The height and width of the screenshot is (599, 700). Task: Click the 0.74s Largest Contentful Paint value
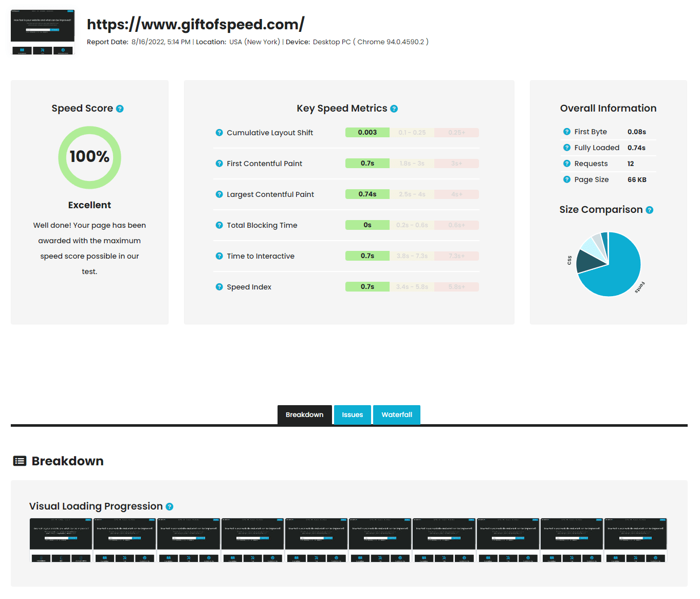367,194
